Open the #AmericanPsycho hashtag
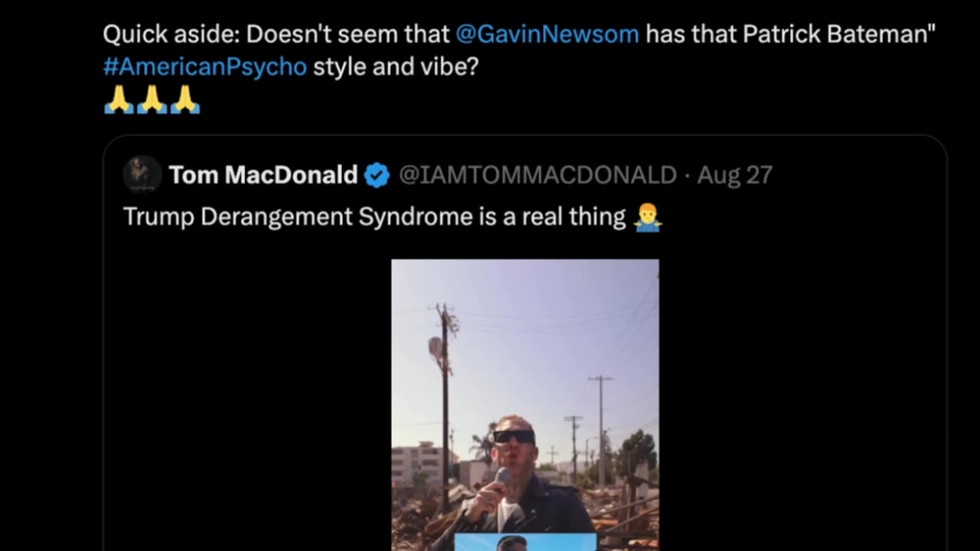 pyautogui.click(x=205, y=67)
